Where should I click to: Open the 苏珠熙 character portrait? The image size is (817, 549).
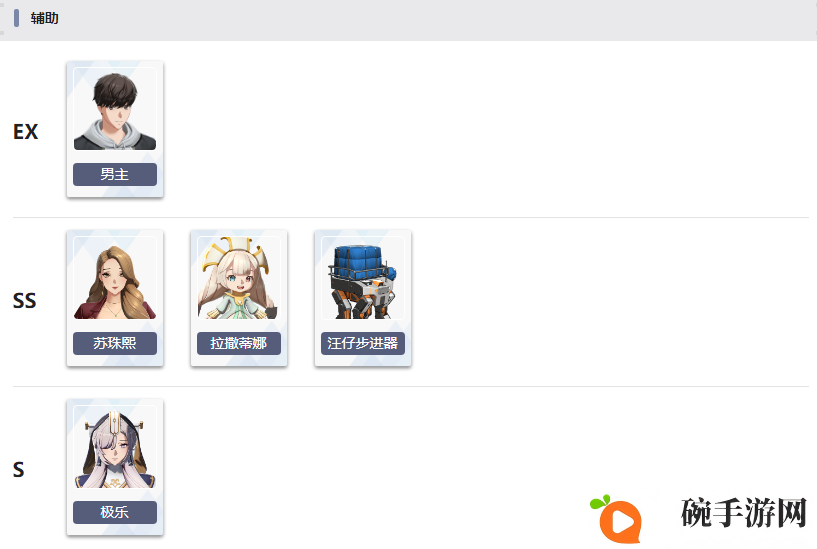[x=115, y=278]
